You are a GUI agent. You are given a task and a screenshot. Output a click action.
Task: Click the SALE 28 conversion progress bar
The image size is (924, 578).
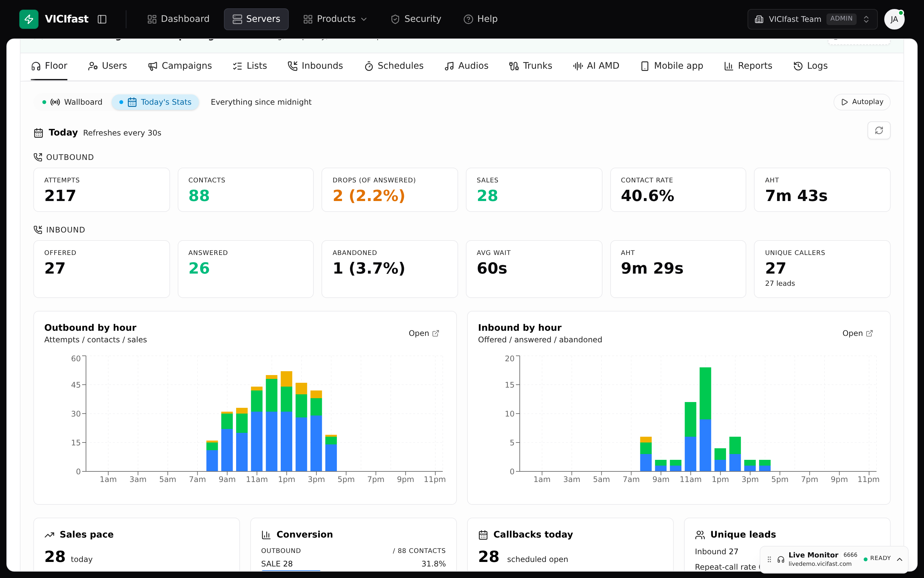[x=353, y=570]
